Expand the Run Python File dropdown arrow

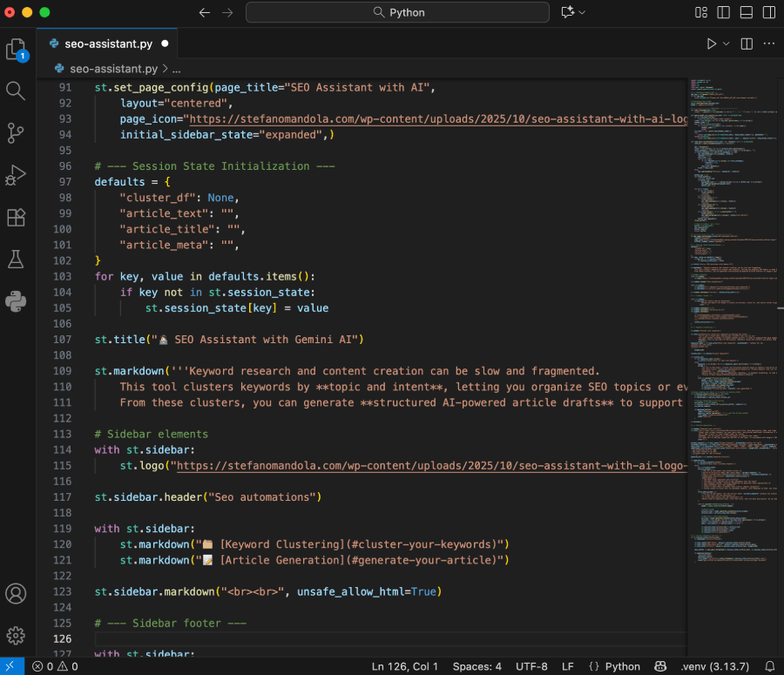[726, 44]
